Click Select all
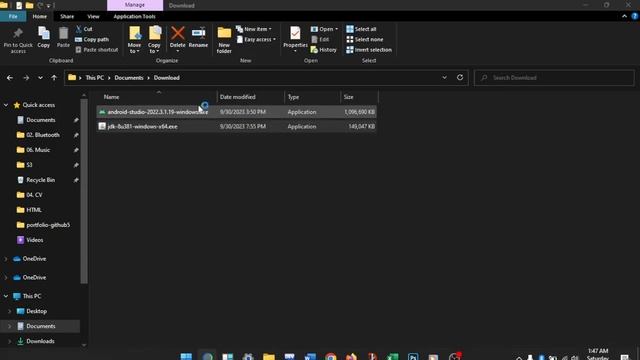Image resolution: width=640 pixels, height=360 pixels. click(x=361, y=29)
